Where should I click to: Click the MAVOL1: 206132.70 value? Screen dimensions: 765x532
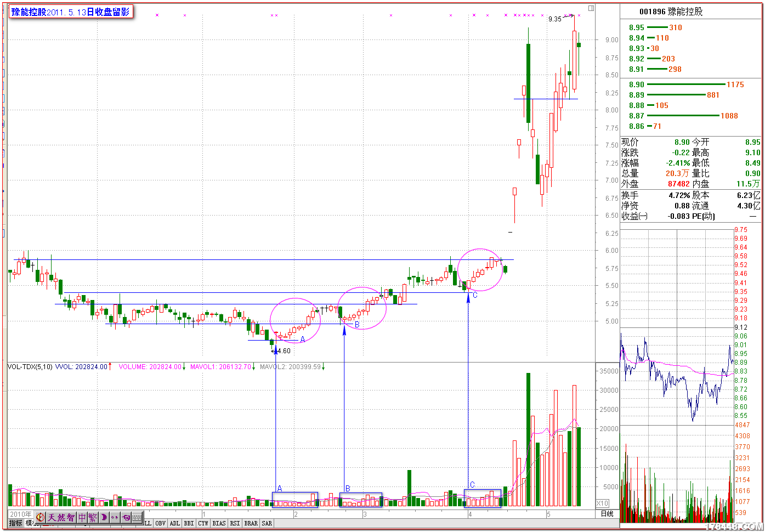click(220, 367)
